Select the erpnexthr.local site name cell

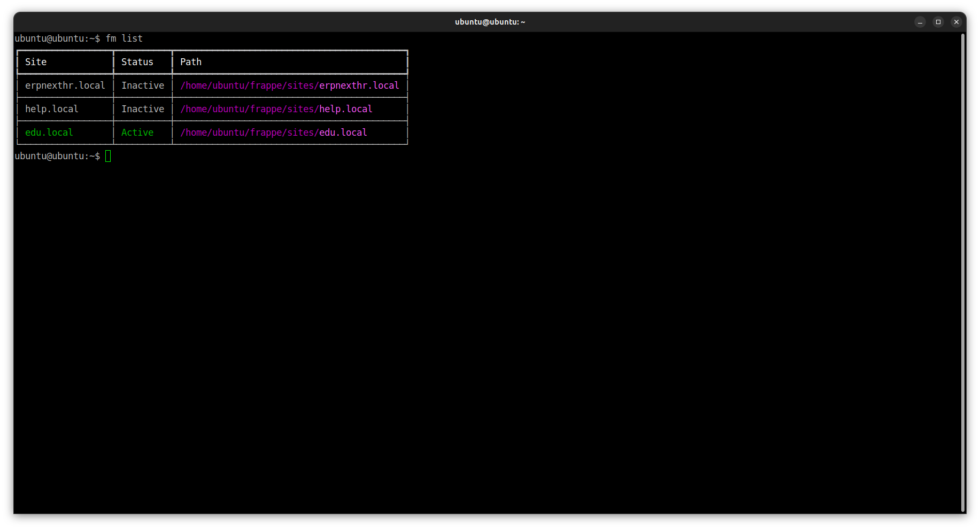click(x=65, y=85)
